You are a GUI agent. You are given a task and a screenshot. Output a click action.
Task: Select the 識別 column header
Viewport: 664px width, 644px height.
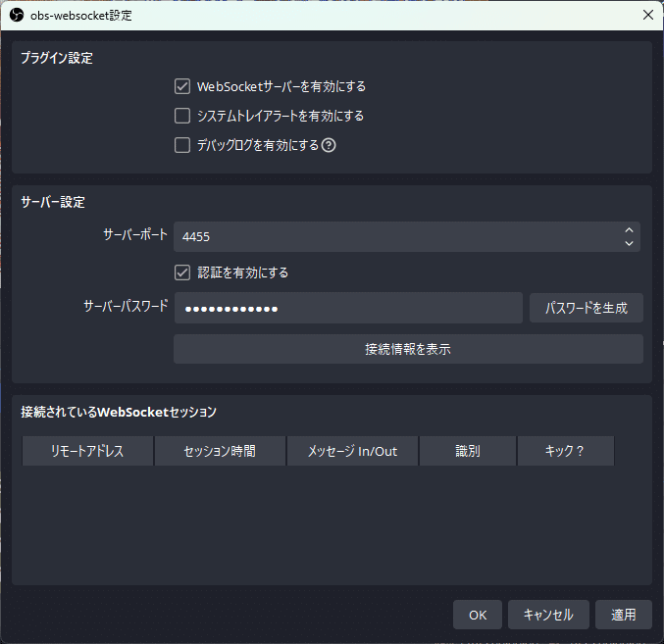click(468, 451)
